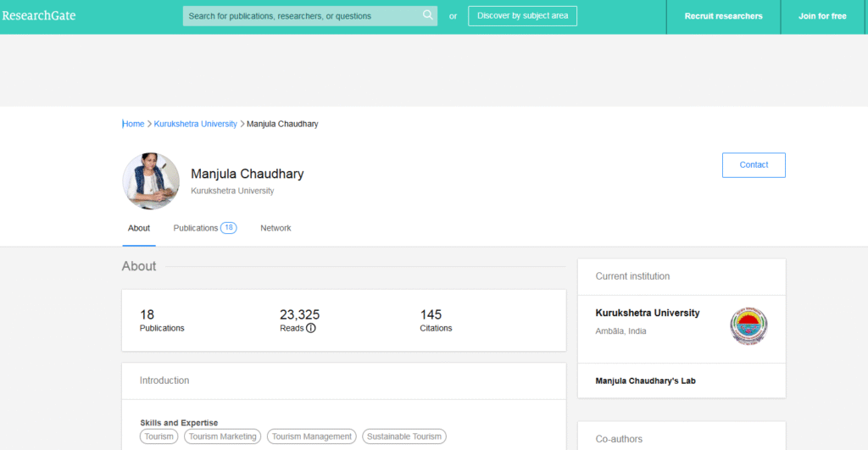The height and width of the screenshot is (450, 868).
Task: Click the 145 Citations statistic
Action: pos(436,320)
